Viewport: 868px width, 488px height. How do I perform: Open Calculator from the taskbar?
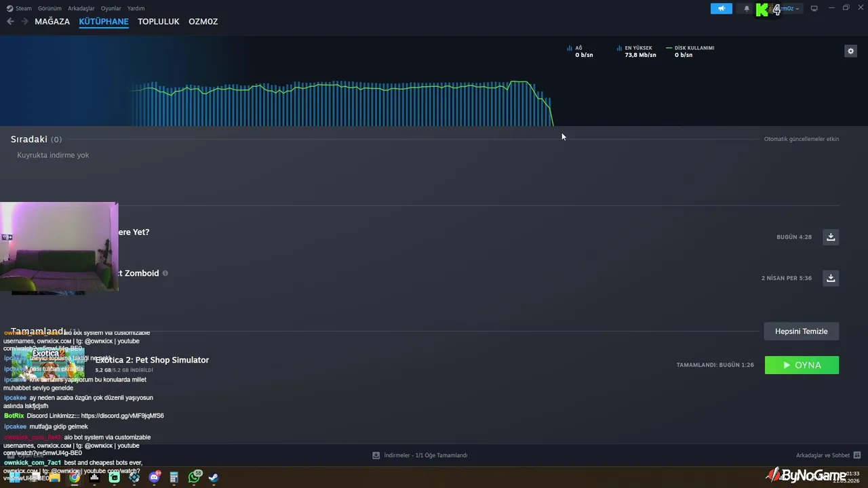click(174, 477)
